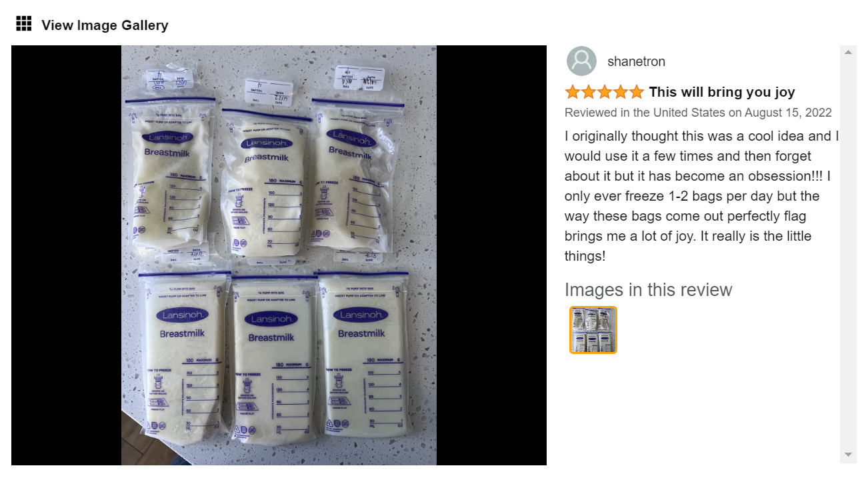This screenshot has height=490, width=868.
Task: Click the scrollbar up arrow of review panel
Action: [x=848, y=52]
